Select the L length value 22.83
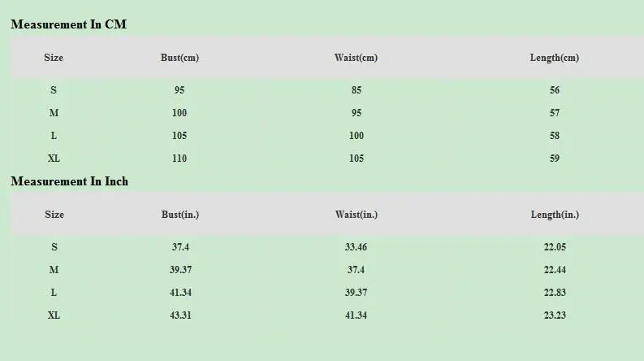644x361 pixels. (555, 293)
